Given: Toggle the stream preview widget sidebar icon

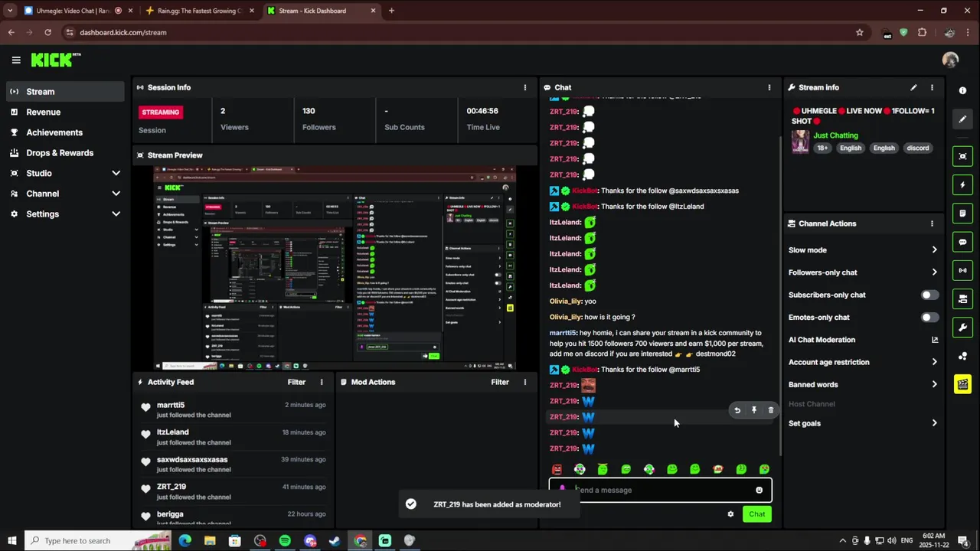Looking at the screenshot, I should coord(962,156).
